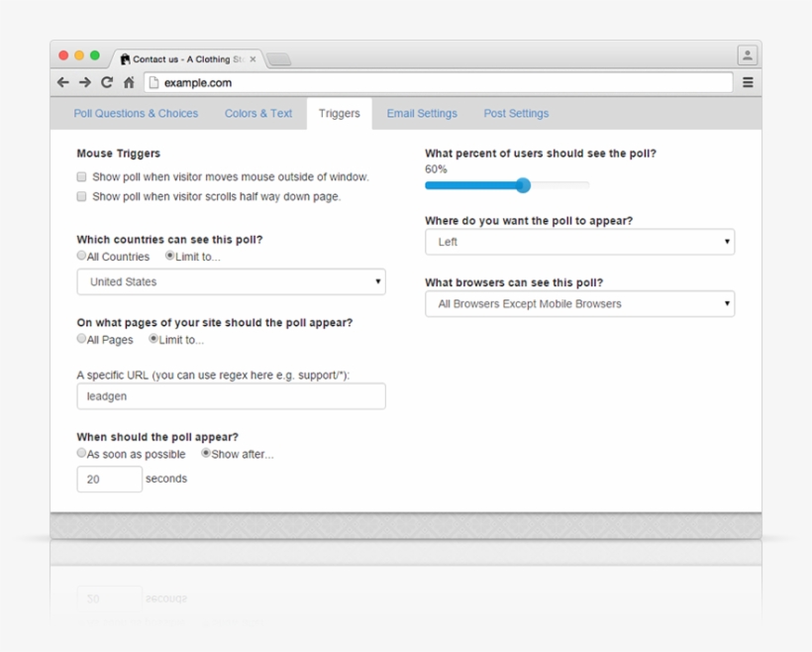The width and height of the screenshot is (812, 652).
Task: Enable showing poll on half-page scroll
Action: click(81, 196)
